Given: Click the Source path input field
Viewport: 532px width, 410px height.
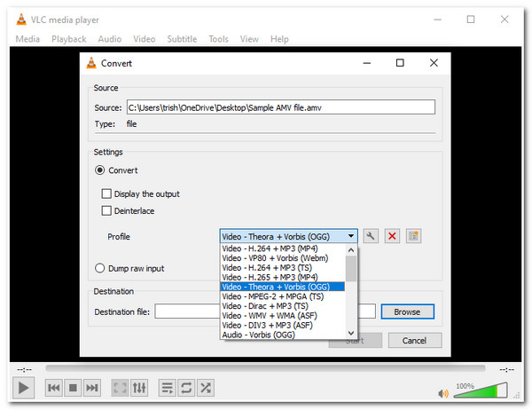Looking at the screenshot, I should (281, 107).
